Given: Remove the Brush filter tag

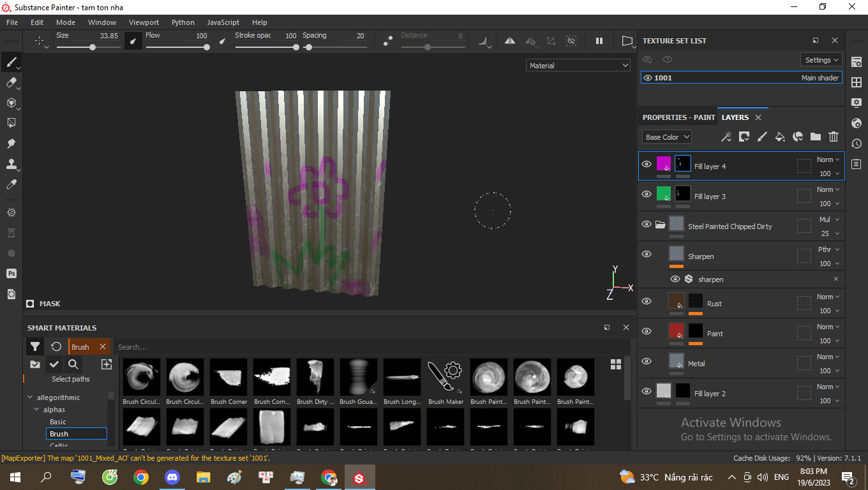Looking at the screenshot, I should 103,346.
